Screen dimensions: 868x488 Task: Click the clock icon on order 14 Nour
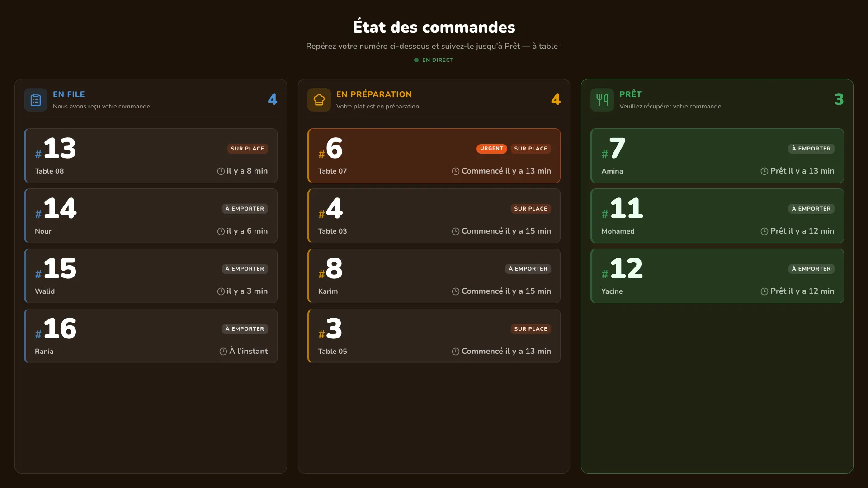coord(221,231)
